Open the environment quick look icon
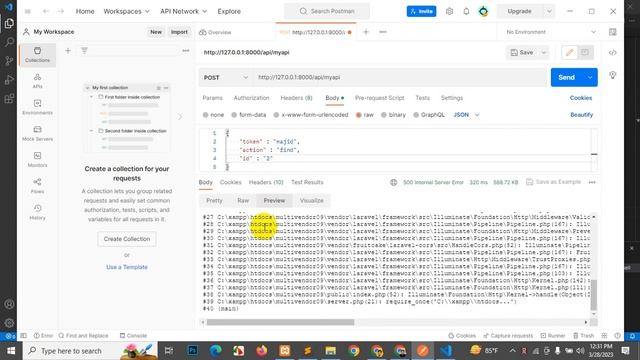Image resolution: width=640 pixels, height=360 pixels. click(612, 32)
